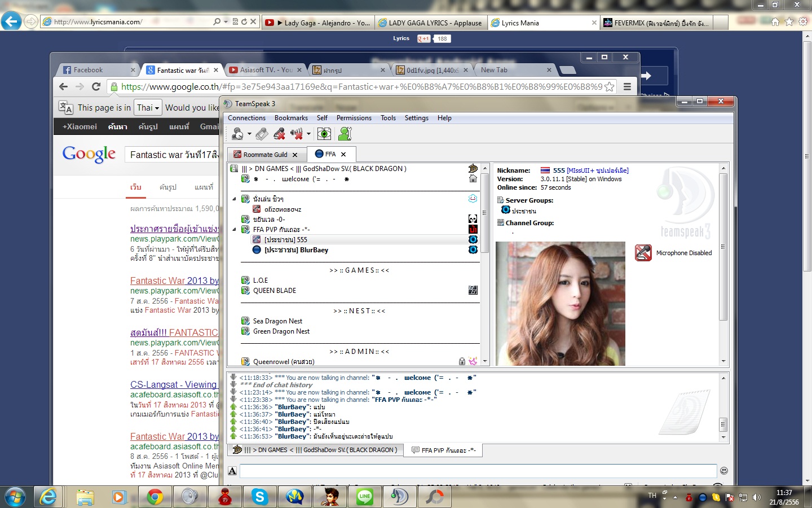Open the Permissions menu
The width and height of the screenshot is (812, 508).
click(x=354, y=118)
